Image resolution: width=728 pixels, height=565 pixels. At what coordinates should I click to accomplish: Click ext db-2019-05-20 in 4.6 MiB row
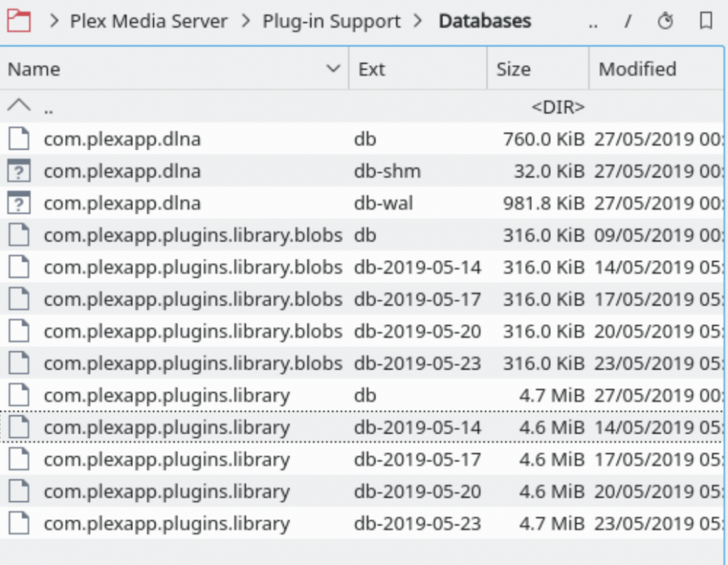tap(417, 492)
